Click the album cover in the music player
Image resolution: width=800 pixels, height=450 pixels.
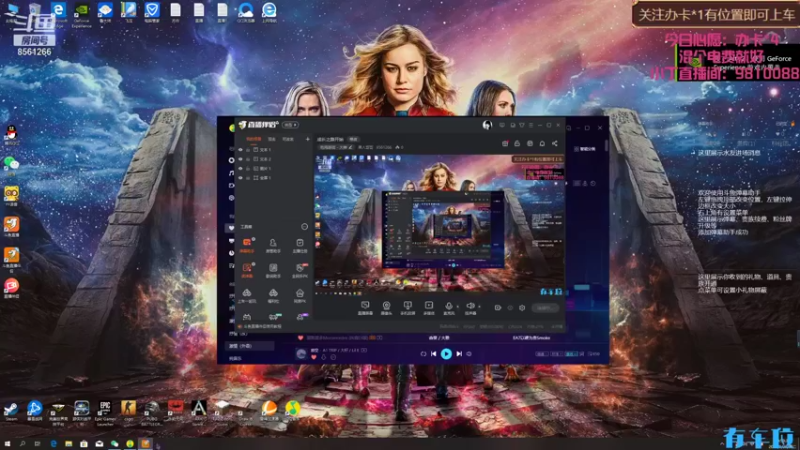point(301,354)
